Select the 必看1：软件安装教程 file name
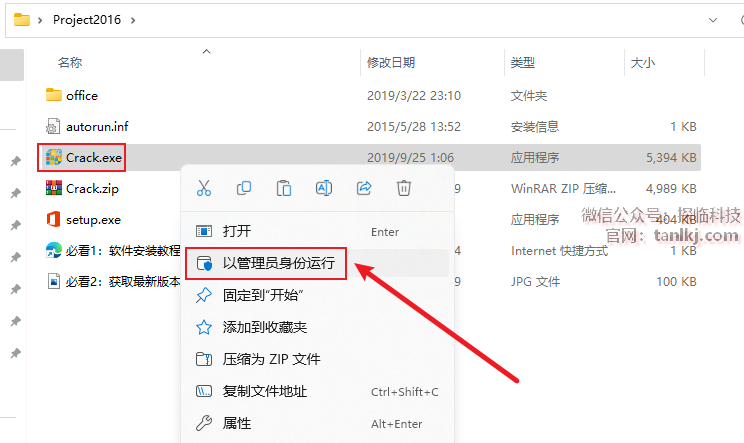The height and width of the screenshot is (443, 744). tap(123, 250)
